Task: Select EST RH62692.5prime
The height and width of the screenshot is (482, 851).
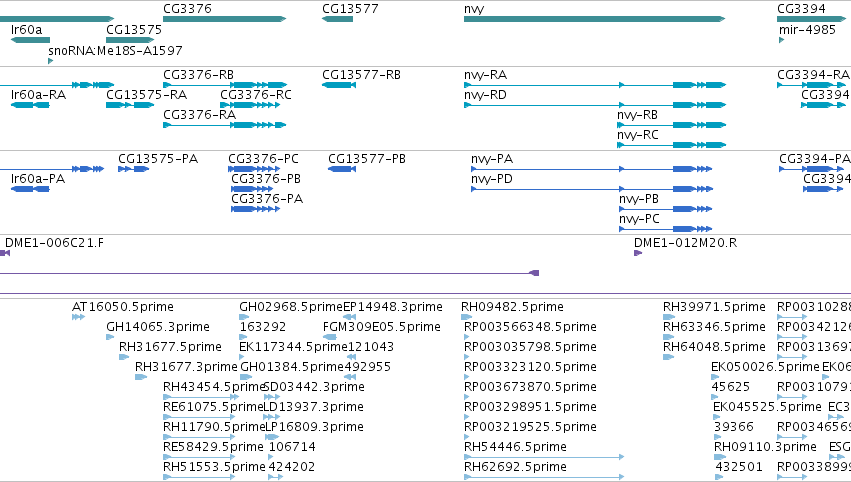Action: click(544, 478)
